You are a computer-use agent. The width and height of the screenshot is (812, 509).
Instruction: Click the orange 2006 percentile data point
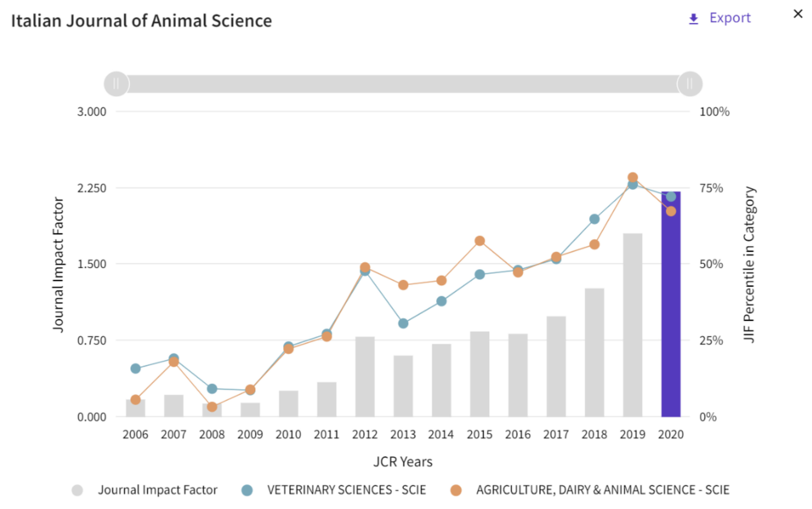(136, 400)
